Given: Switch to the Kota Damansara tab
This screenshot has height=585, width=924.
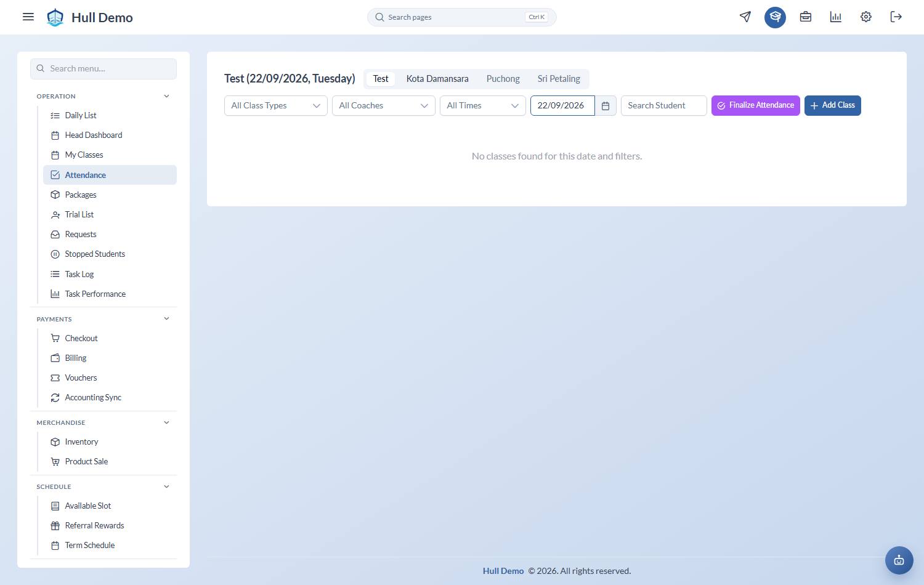Looking at the screenshot, I should pyautogui.click(x=437, y=79).
